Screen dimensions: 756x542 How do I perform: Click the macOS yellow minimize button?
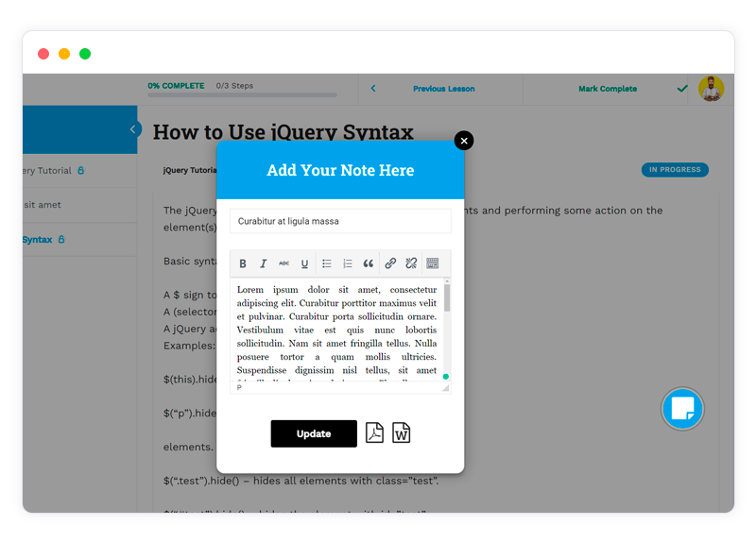click(x=64, y=54)
